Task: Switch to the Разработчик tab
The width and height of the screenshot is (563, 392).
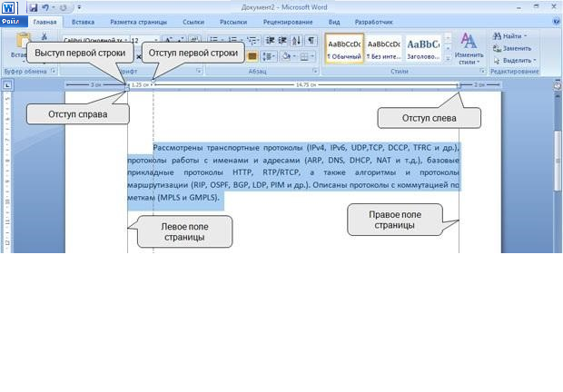Action: pyautogui.click(x=373, y=22)
